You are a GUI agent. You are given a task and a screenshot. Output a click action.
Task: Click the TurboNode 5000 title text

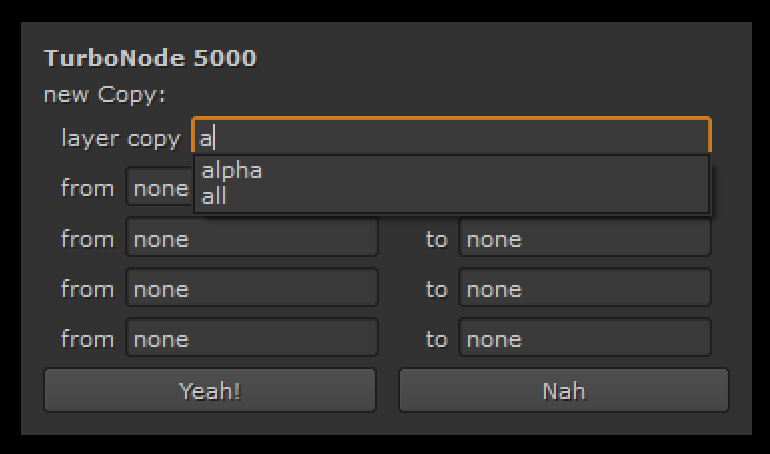point(150,58)
